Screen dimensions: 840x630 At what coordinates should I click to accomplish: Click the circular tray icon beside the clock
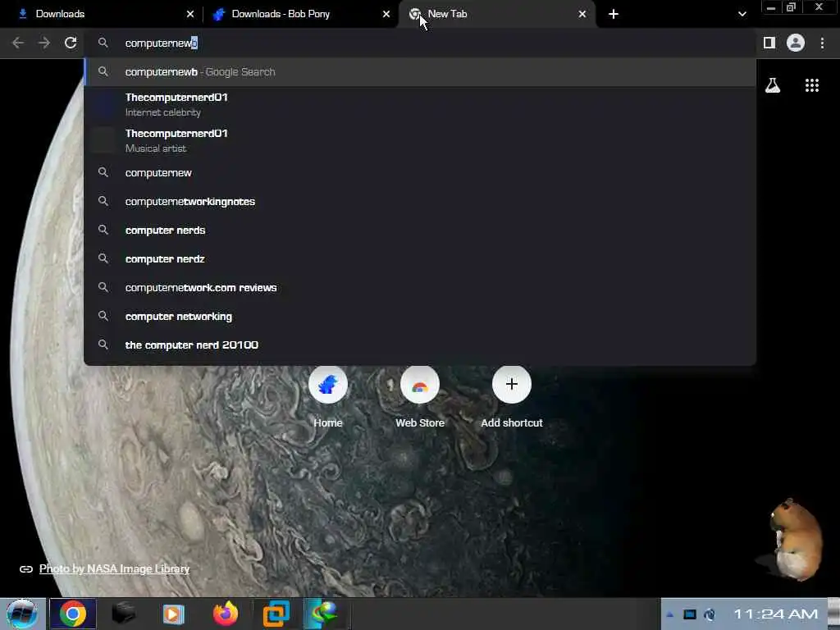(710, 614)
